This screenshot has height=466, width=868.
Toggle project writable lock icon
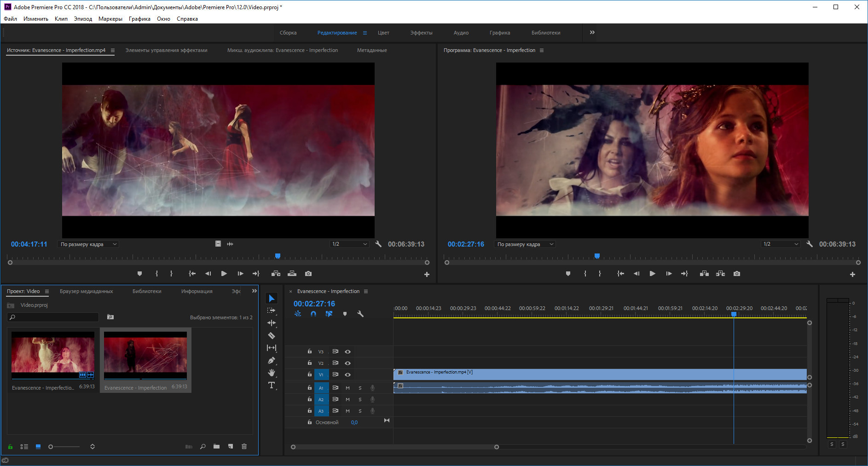pos(10,447)
